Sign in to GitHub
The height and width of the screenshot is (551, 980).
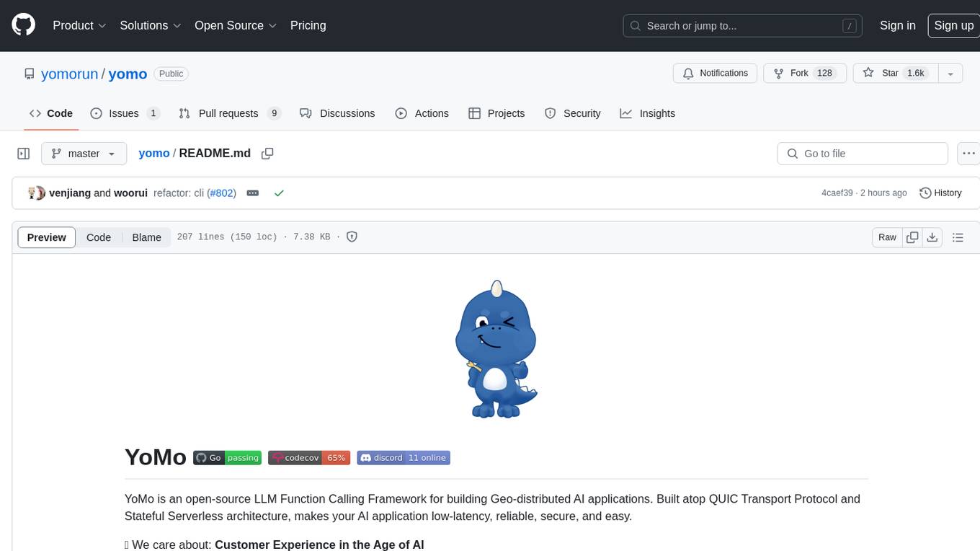tap(897, 25)
